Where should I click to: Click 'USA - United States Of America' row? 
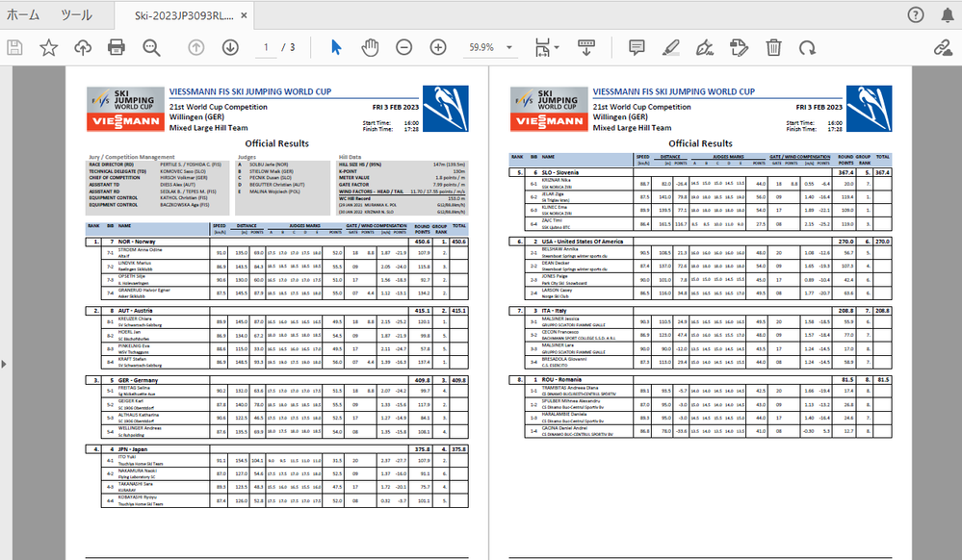point(700,242)
